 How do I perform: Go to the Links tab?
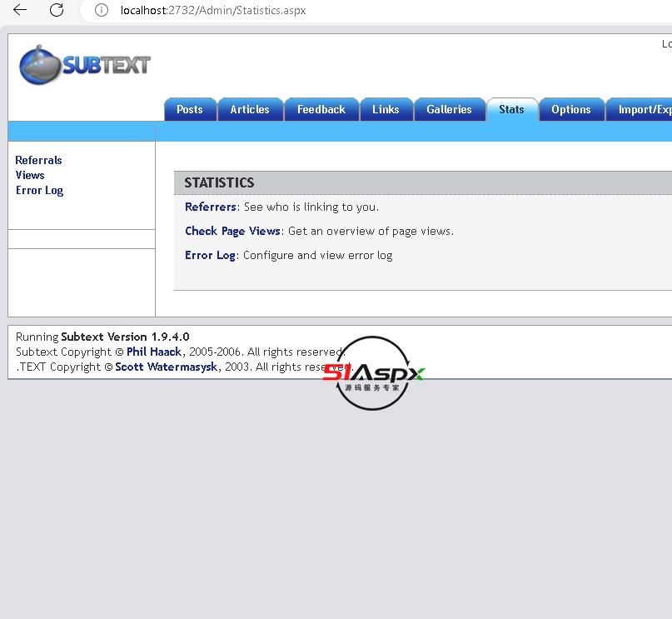386,109
